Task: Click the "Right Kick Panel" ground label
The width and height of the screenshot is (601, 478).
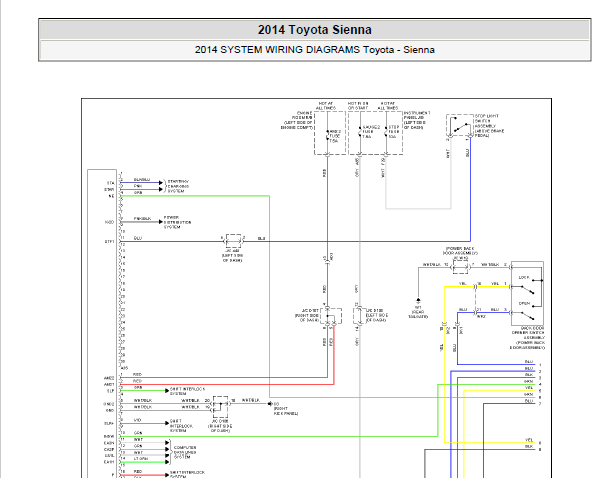Action: [286, 411]
